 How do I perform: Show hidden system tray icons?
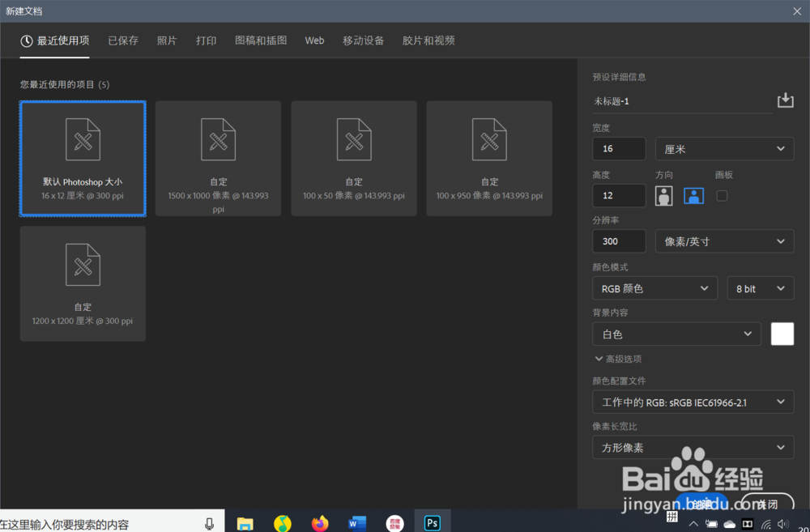[x=693, y=524]
